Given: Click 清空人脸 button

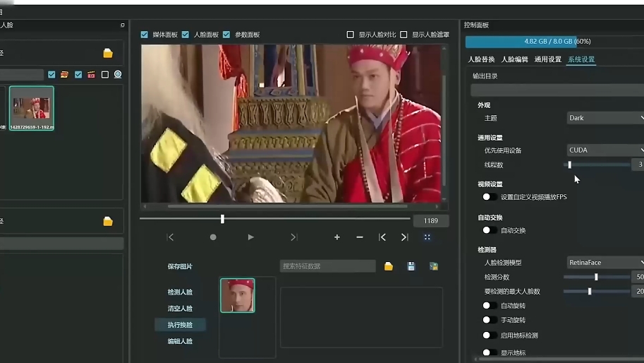Looking at the screenshot, I should [x=180, y=309].
